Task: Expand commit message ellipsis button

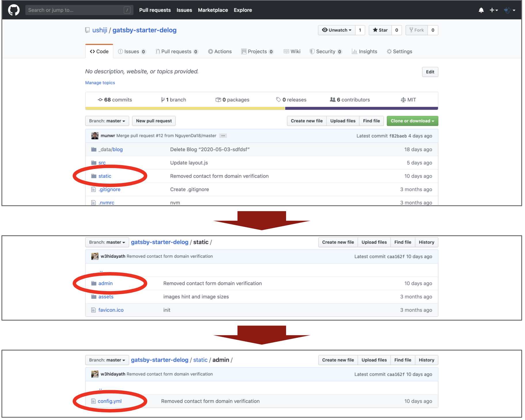Action: click(223, 136)
